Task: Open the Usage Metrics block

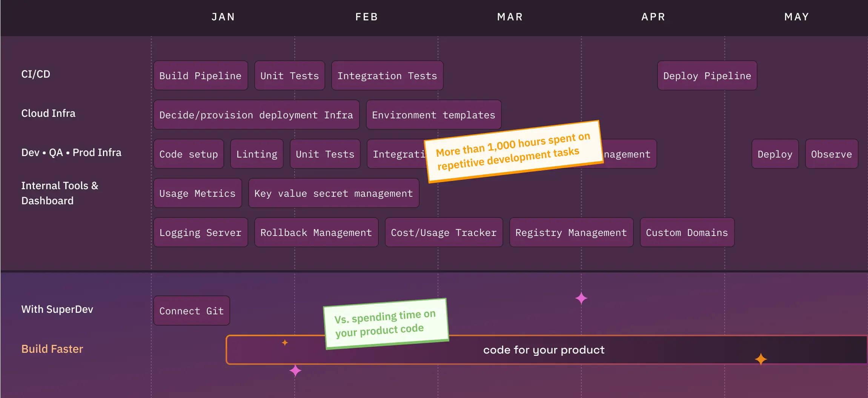Action: (197, 193)
